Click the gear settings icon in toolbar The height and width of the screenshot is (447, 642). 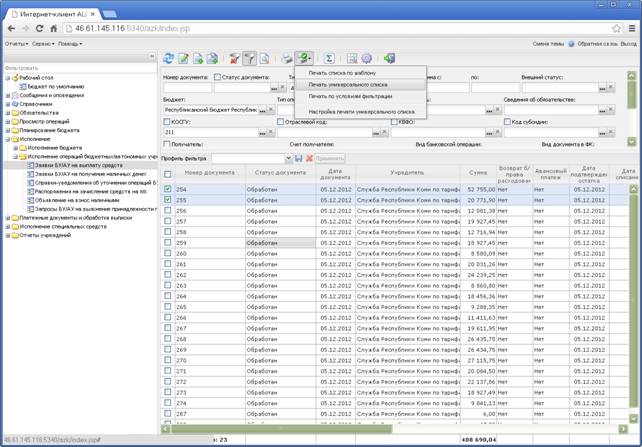[x=366, y=60]
